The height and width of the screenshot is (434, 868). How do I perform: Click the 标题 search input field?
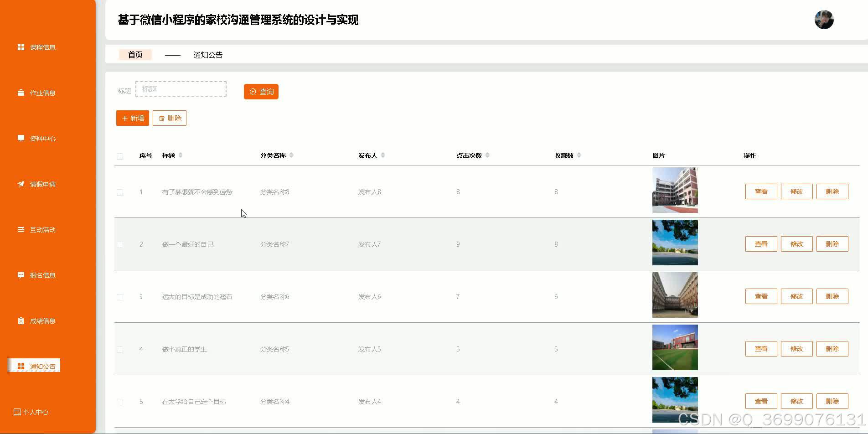(181, 88)
